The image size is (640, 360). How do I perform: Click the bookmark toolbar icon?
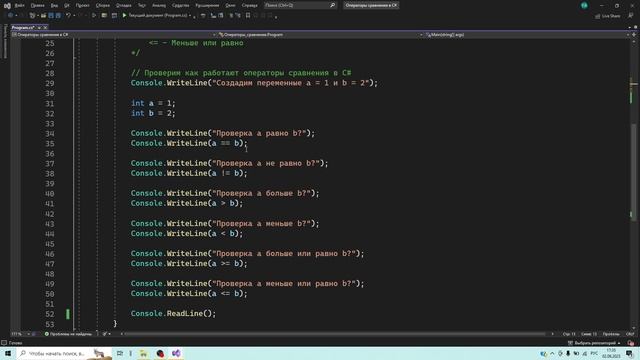248,16
